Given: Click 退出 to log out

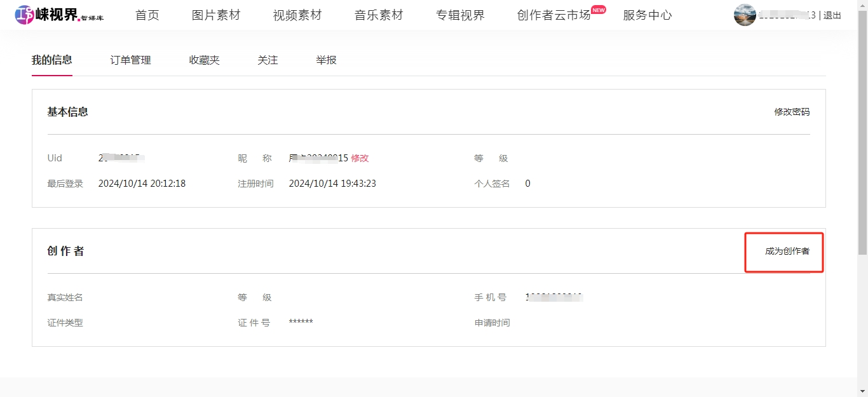Looking at the screenshot, I should tap(832, 15).
